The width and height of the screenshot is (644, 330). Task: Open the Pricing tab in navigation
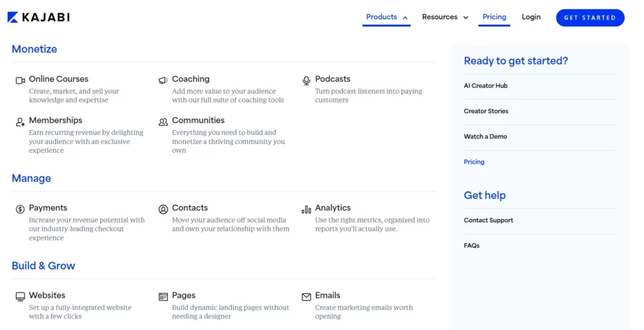point(494,17)
